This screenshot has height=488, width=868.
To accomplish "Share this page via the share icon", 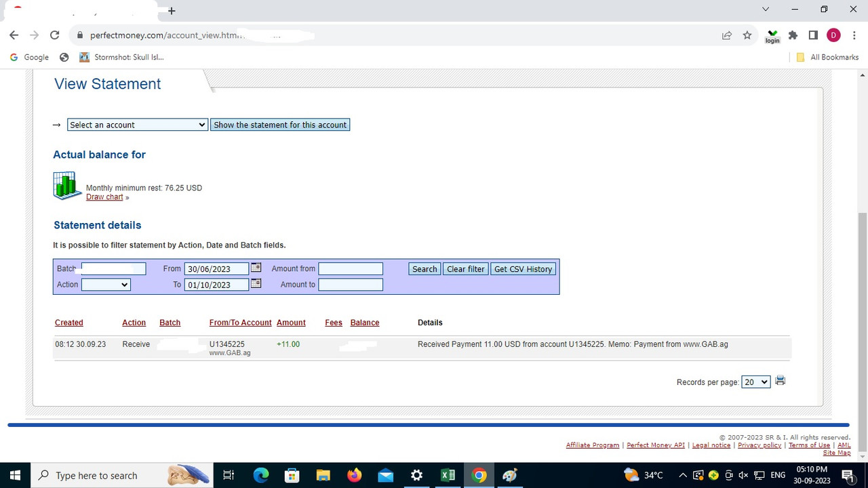I will [727, 35].
